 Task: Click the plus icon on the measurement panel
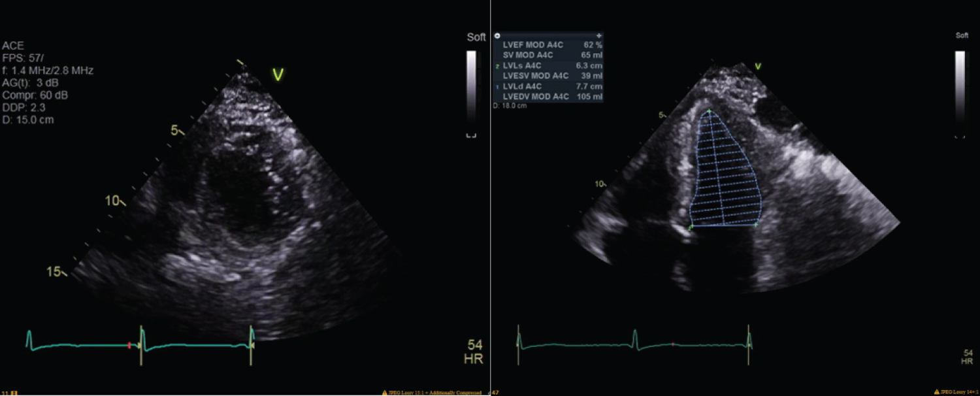[598, 35]
